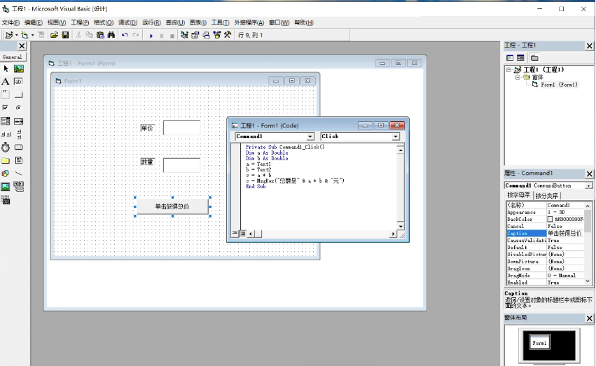Open the 文件(F) menu
This screenshot has height=366, width=596.
pyautogui.click(x=11, y=22)
